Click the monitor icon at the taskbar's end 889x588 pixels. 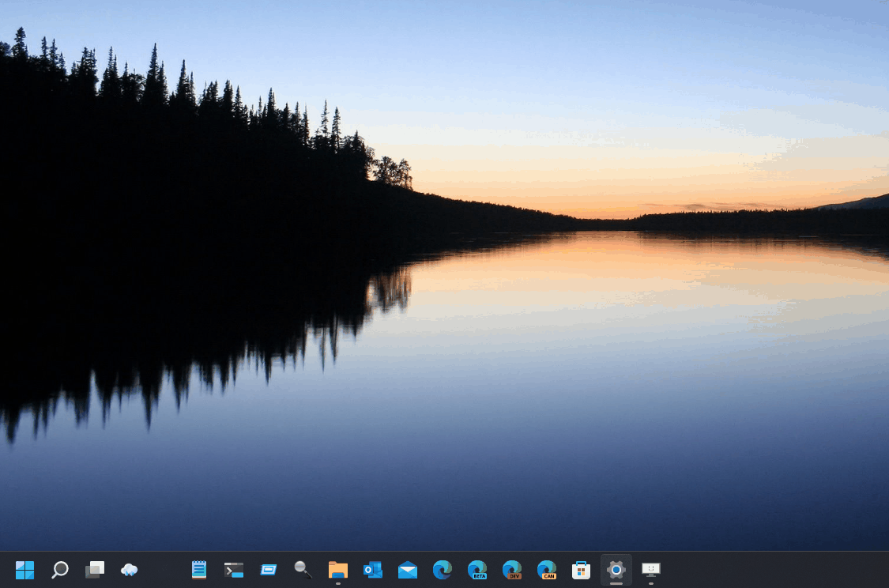pos(650,569)
